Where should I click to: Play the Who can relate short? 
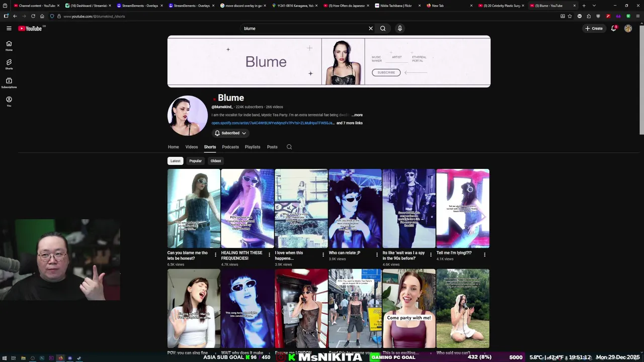point(355,208)
